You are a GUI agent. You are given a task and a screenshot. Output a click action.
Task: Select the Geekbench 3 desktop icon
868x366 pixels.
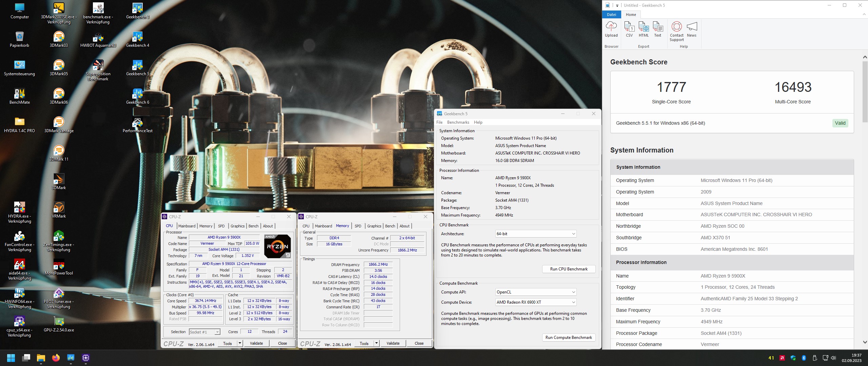click(x=137, y=11)
